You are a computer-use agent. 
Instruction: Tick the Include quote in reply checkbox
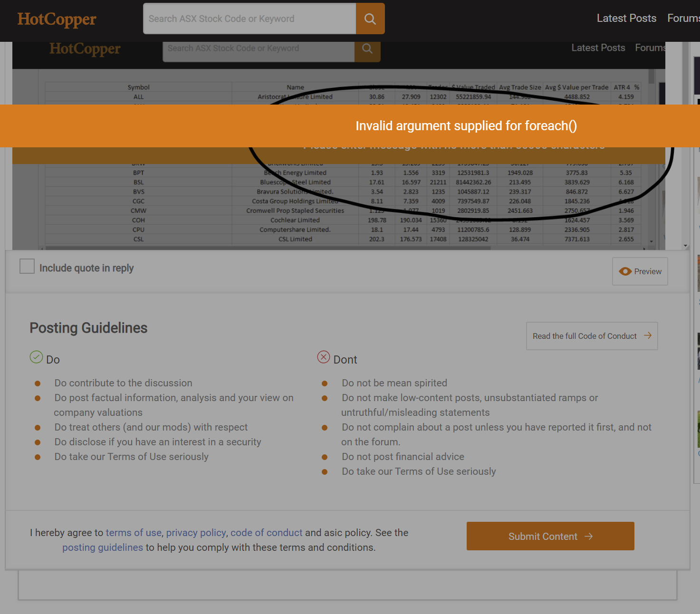(x=27, y=266)
